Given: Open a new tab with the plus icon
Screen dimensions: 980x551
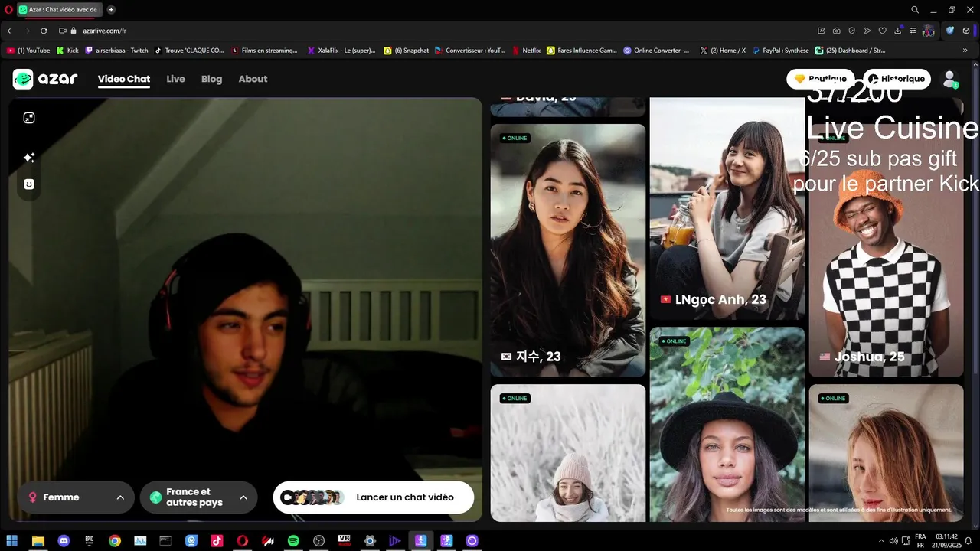Looking at the screenshot, I should coord(111,10).
